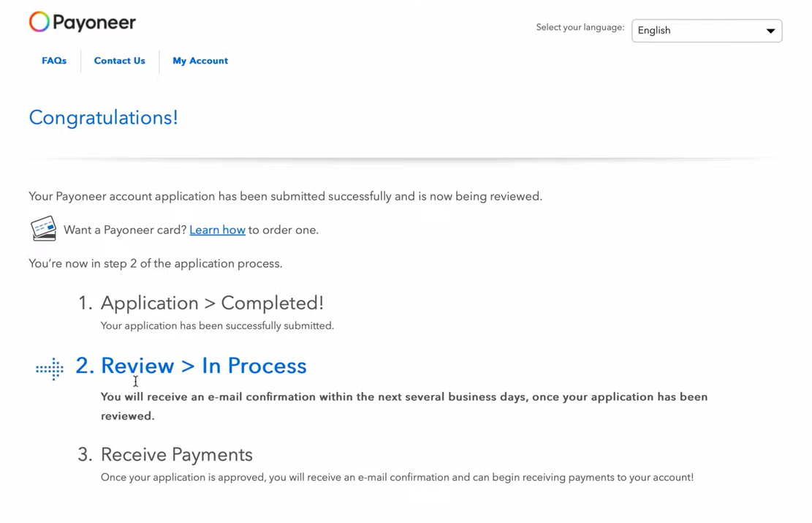Viewport: 812px width, 523px height.
Task: Click the Select your language label
Action: tap(580, 27)
